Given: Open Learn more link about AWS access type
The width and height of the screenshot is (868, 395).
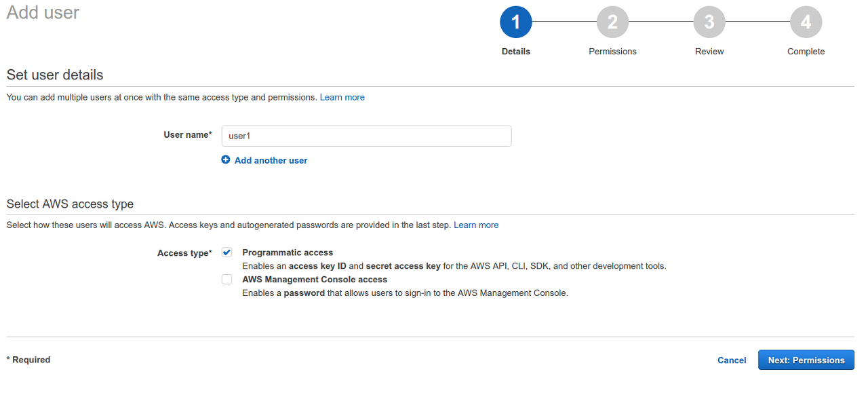Looking at the screenshot, I should click(x=476, y=225).
